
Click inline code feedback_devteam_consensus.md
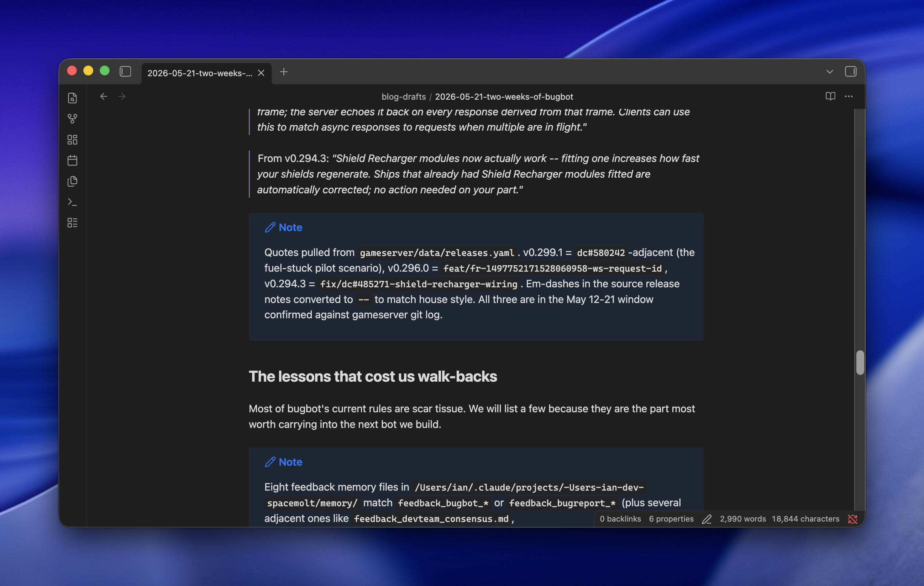(x=431, y=519)
